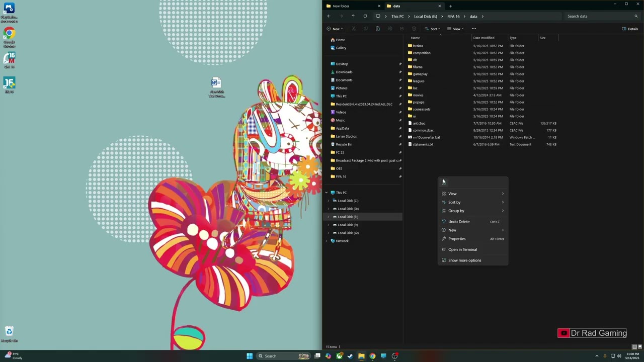Screen dimensions: 644x362
Task: Open PlayStation Accessories desktop shortcut
Action: pyautogui.click(x=9, y=13)
